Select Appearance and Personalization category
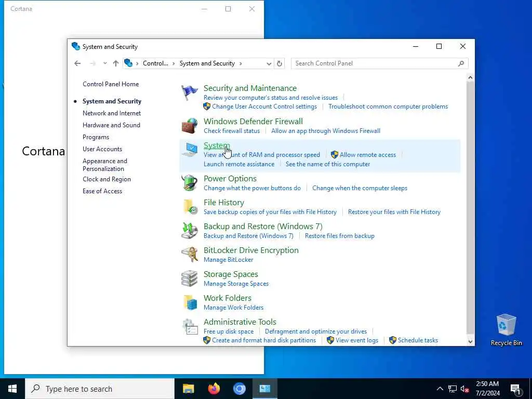Viewport: 532px width, 399px height. 105,165
